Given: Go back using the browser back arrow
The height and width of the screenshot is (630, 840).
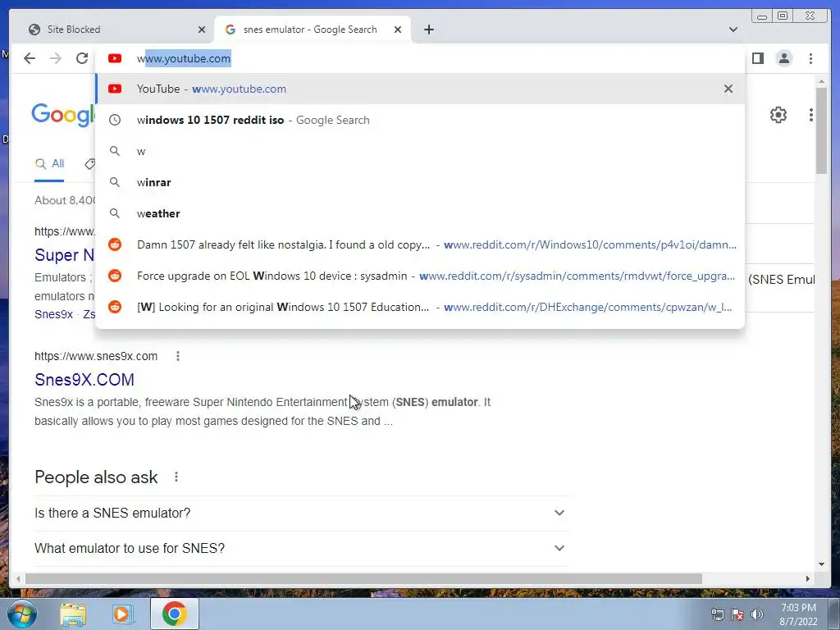Looking at the screenshot, I should 30,58.
